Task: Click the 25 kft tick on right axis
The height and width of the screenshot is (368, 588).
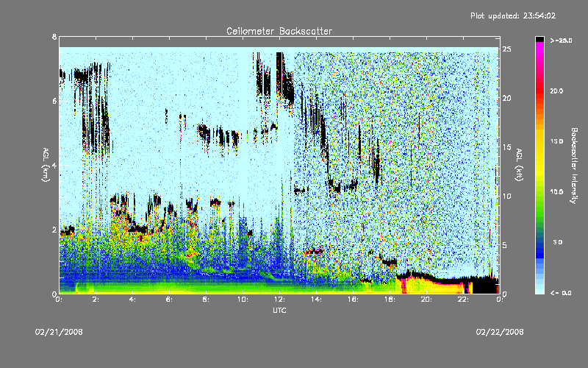Action: click(x=506, y=49)
